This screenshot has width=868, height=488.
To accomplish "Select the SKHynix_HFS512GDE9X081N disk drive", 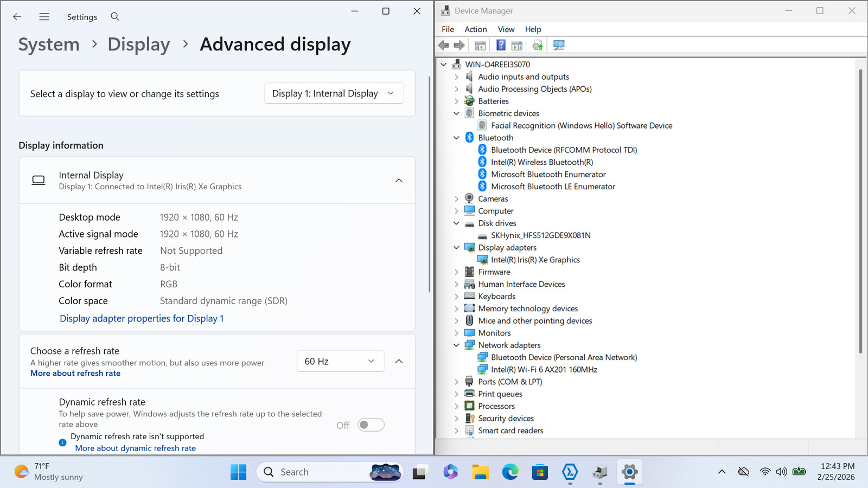I will [x=541, y=235].
